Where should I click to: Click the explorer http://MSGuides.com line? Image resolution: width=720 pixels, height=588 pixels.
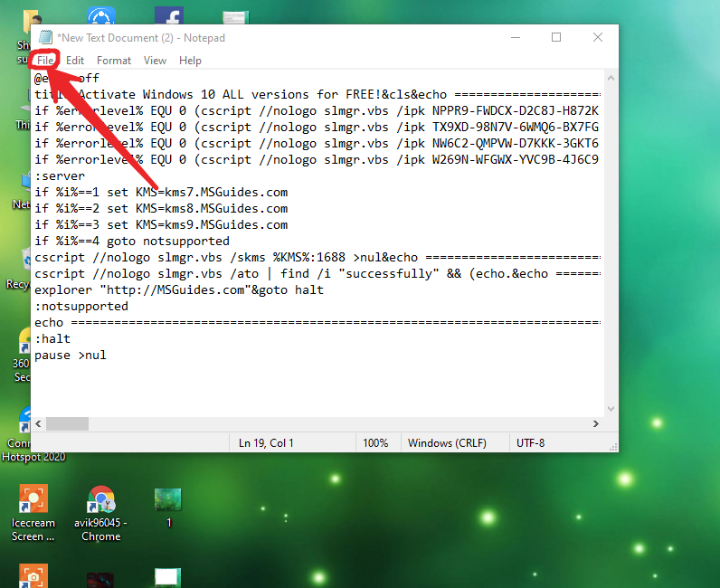[179, 289]
